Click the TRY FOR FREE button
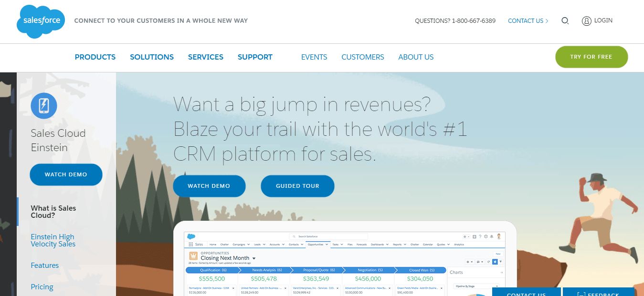Viewport: 644px width, 296px height. pos(591,57)
